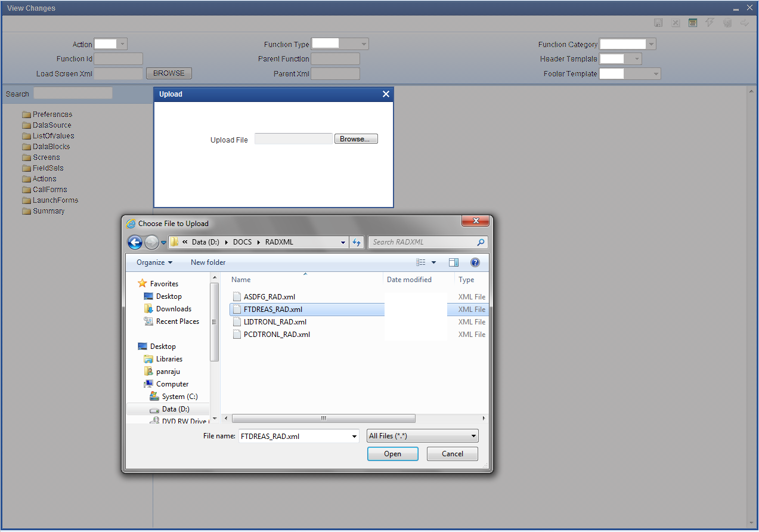Screen dimensions: 759x532
Task: Open Desktop under Favorites
Action: (169, 296)
